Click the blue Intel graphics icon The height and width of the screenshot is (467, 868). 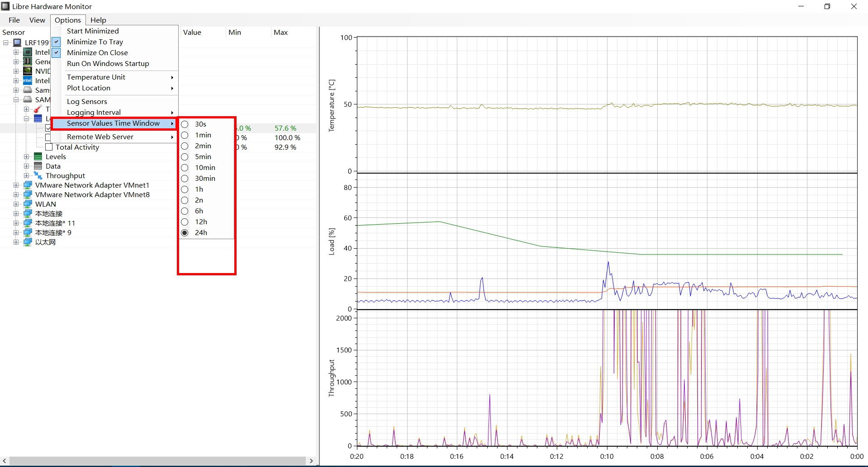28,80
